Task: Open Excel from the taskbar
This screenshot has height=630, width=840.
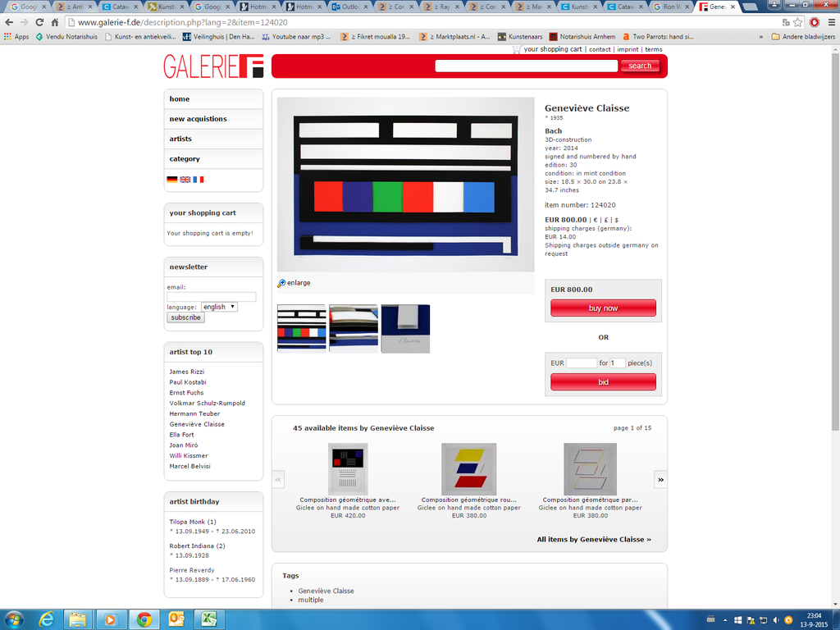Action: coord(209,619)
